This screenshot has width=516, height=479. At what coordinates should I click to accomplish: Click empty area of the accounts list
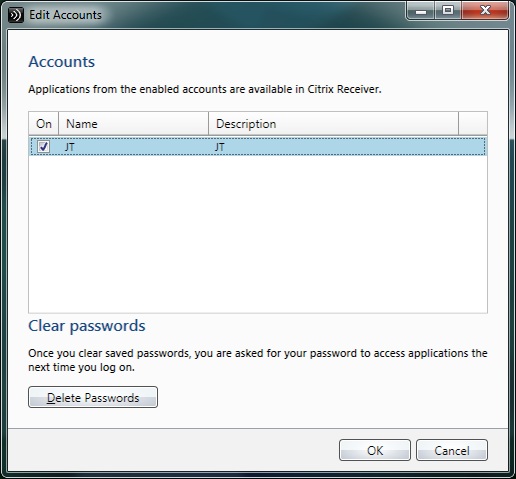click(x=258, y=233)
